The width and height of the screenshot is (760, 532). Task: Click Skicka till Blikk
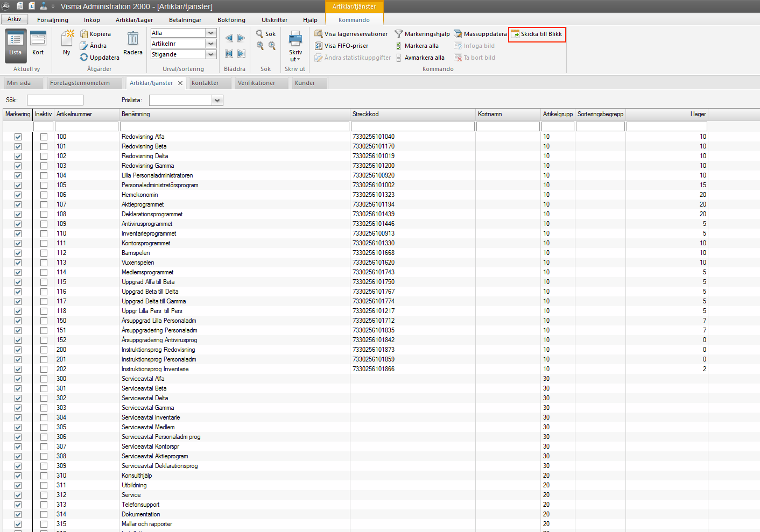click(x=537, y=34)
